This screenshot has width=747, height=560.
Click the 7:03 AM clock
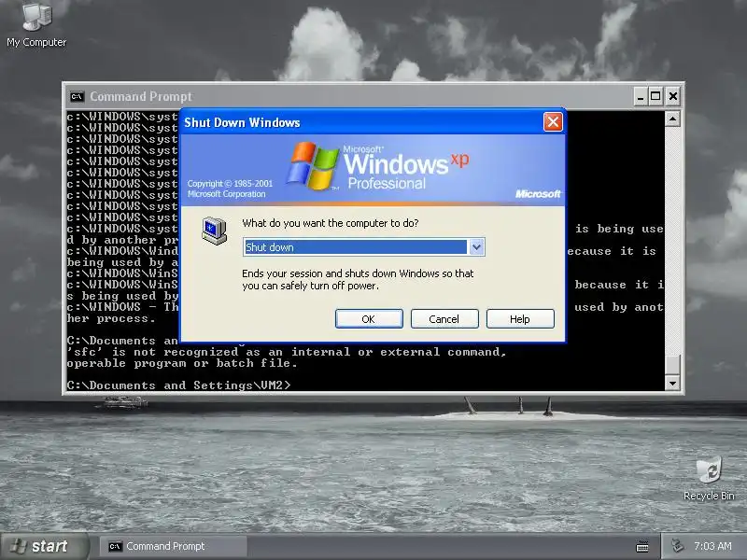pos(712,546)
